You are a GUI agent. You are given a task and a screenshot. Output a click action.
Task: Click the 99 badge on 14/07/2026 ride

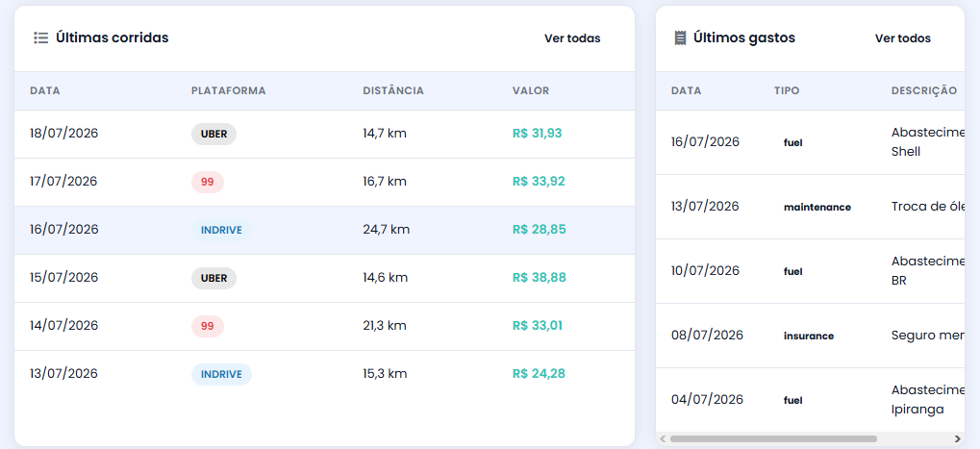pos(208,326)
